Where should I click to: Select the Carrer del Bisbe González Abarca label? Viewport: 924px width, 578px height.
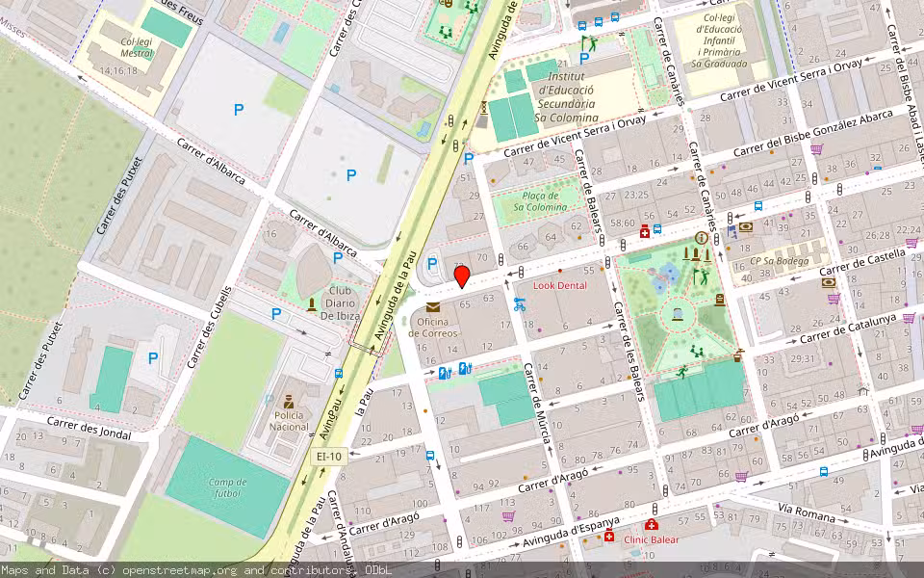point(813,133)
